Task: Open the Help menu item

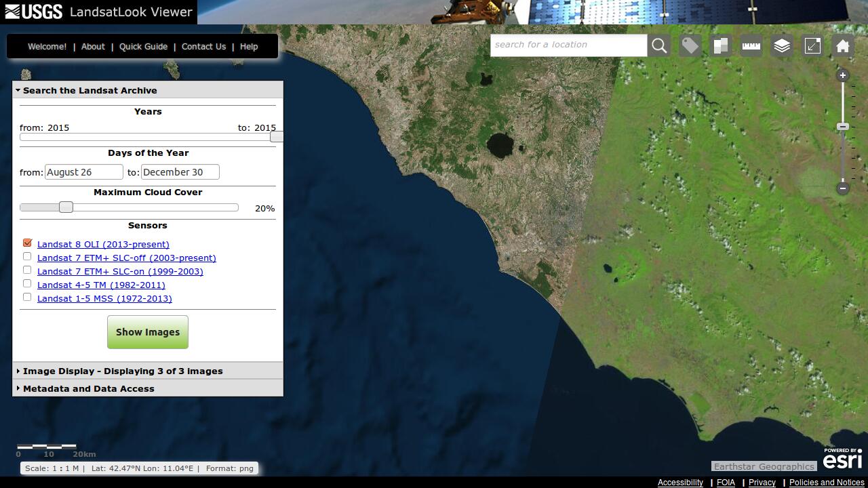Action: (x=249, y=47)
